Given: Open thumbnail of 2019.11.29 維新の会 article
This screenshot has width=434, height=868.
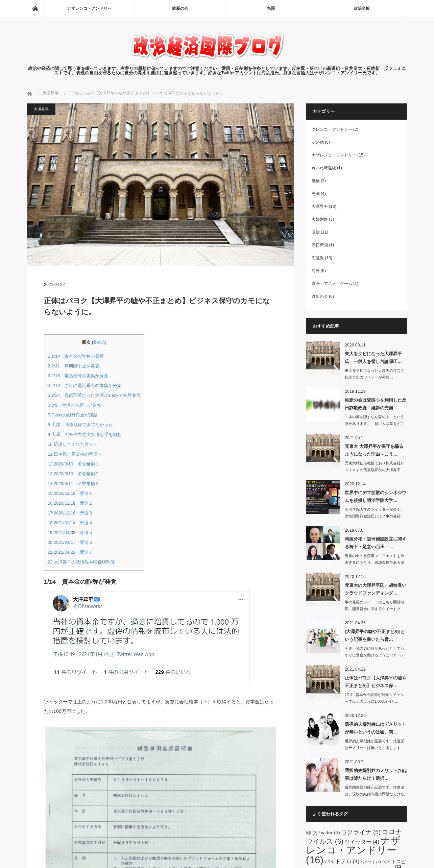Looking at the screenshot, I should click(x=323, y=404).
